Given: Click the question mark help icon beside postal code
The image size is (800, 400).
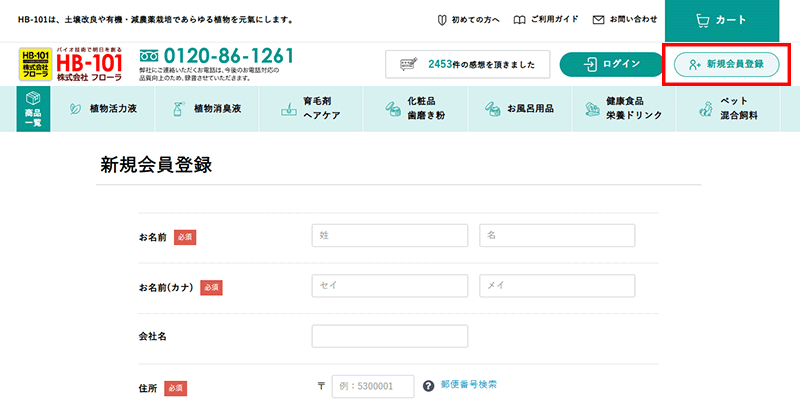Looking at the screenshot, I should [428, 385].
